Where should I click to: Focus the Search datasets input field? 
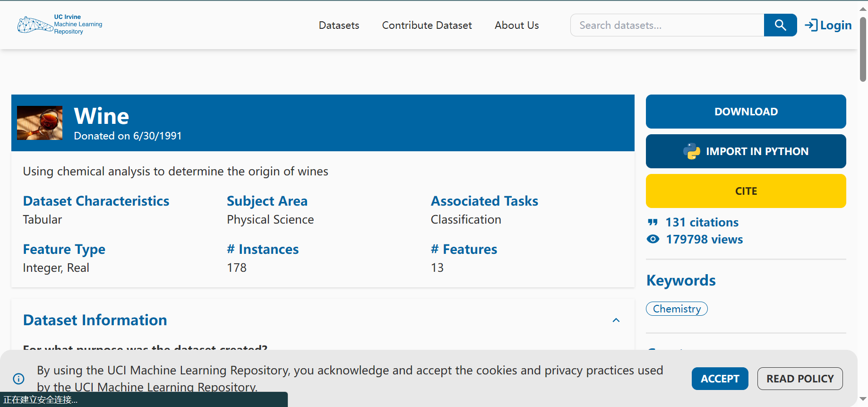pyautogui.click(x=667, y=26)
